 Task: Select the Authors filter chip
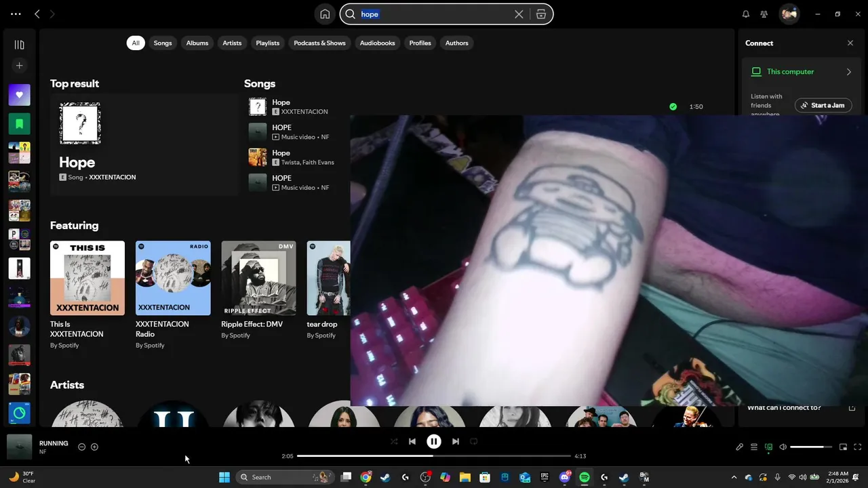[456, 43]
